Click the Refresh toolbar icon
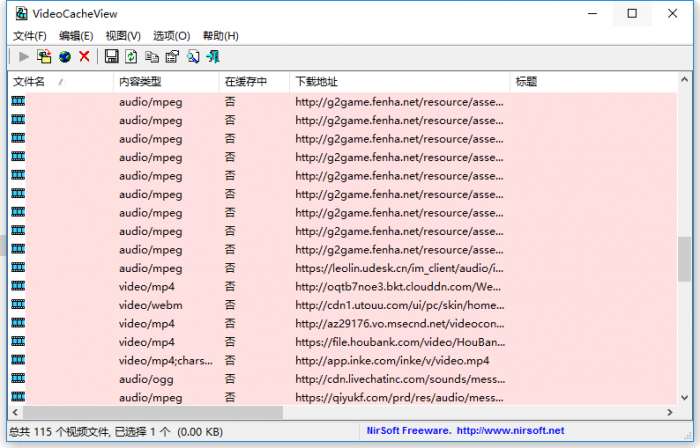The image size is (700, 448). click(131, 56)
